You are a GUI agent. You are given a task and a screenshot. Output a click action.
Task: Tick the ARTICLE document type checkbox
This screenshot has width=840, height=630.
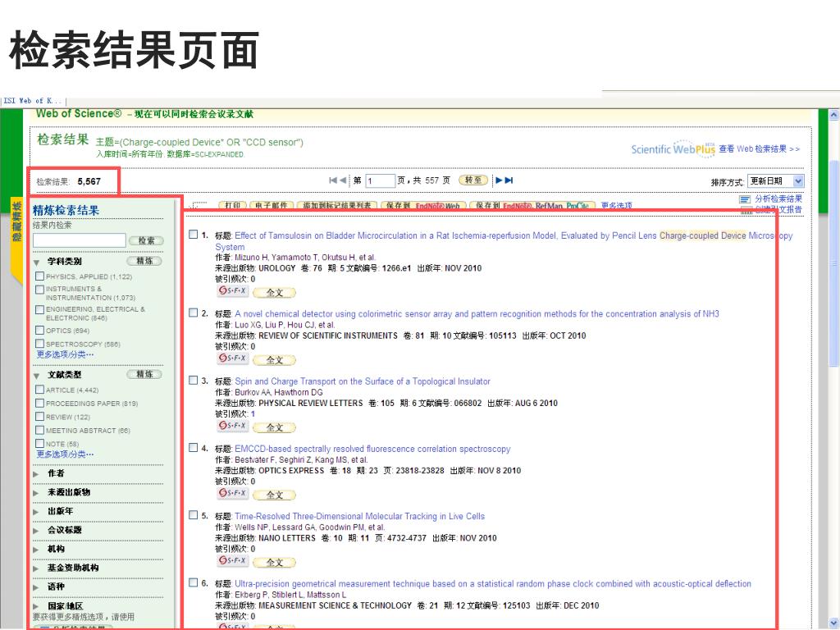(39, 390)
